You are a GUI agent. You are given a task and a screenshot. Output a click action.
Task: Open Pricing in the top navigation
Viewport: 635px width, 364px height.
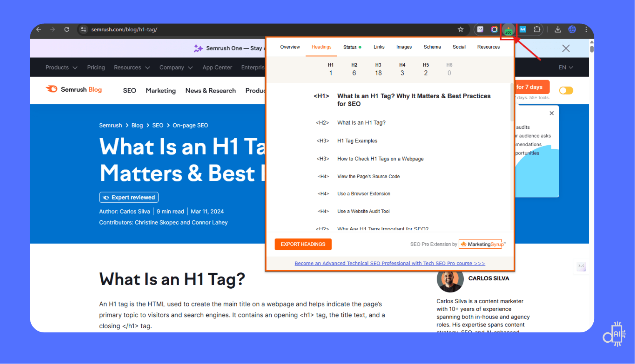point(96,67)
